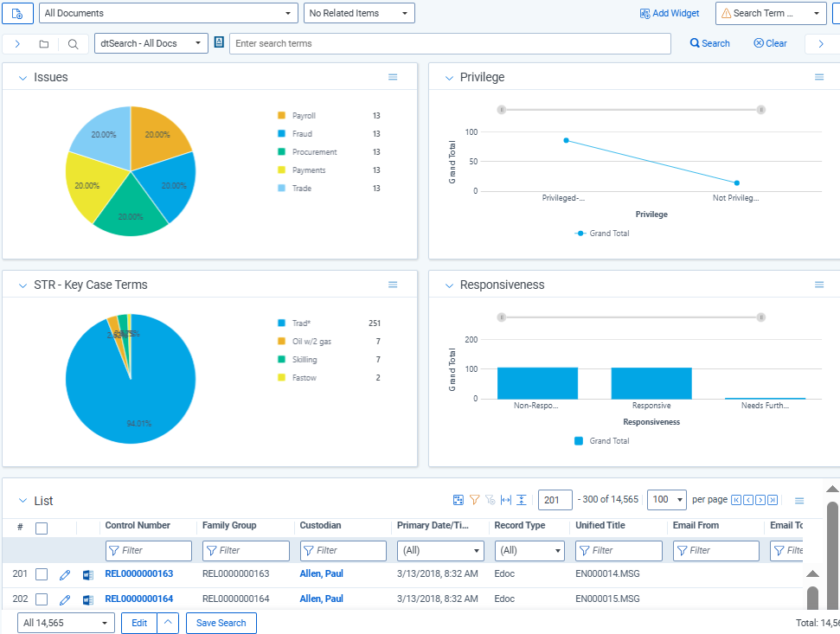Click the Word file icon in row 202
840x634 pixels.
[88, 599]
